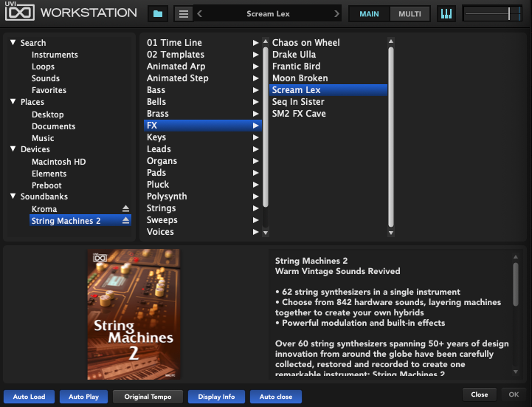Click the OK button
The height and width of the screenshot is (407, 532).
[514, 394]
